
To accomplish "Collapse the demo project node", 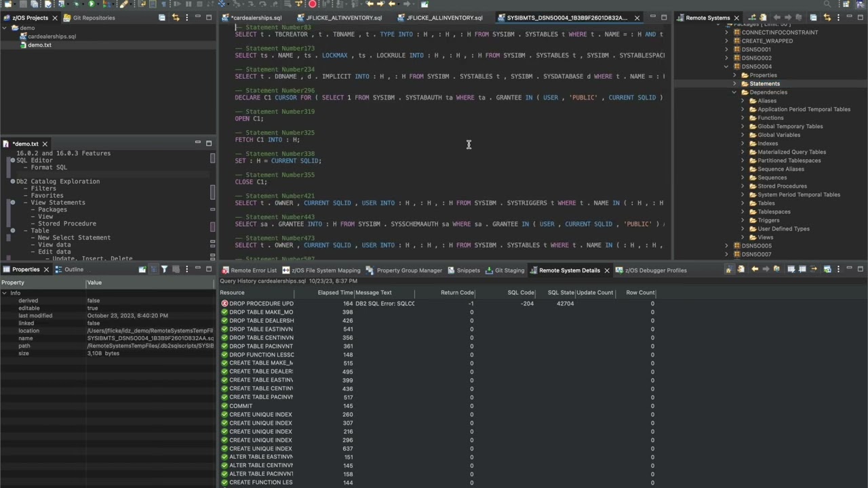I will 5,28.
